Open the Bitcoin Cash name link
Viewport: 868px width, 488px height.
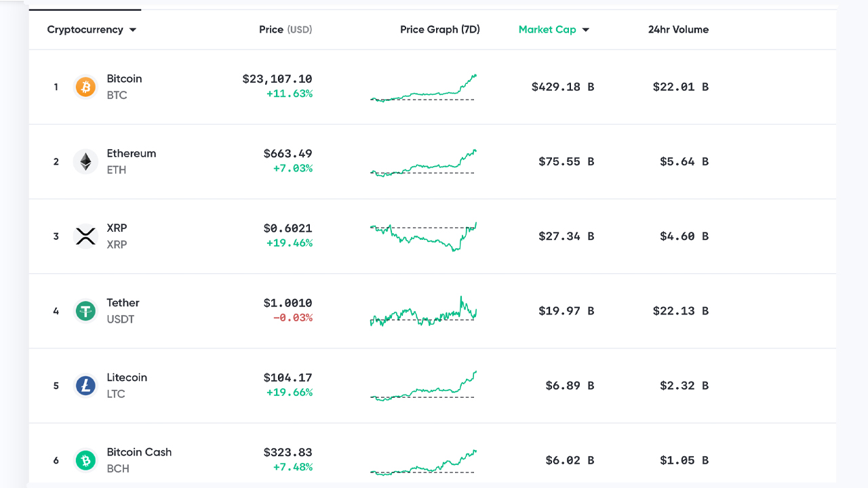pyautogui.click(x=139, y=452)
